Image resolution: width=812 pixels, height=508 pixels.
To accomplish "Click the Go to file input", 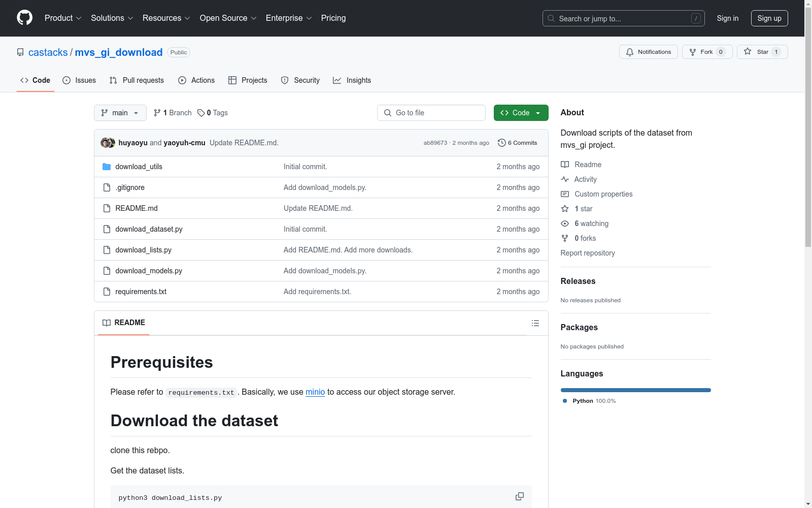I will (x=431, y=113).
